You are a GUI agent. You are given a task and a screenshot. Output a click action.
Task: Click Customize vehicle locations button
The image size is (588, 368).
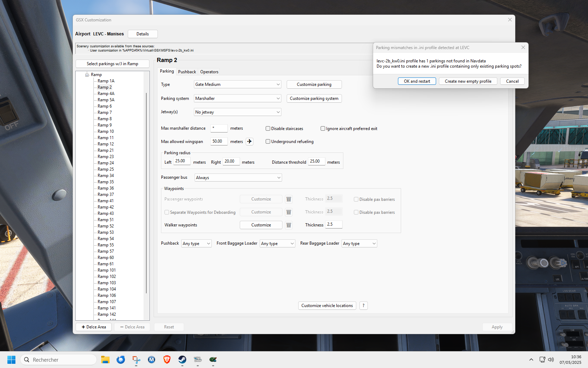(327, 306)
